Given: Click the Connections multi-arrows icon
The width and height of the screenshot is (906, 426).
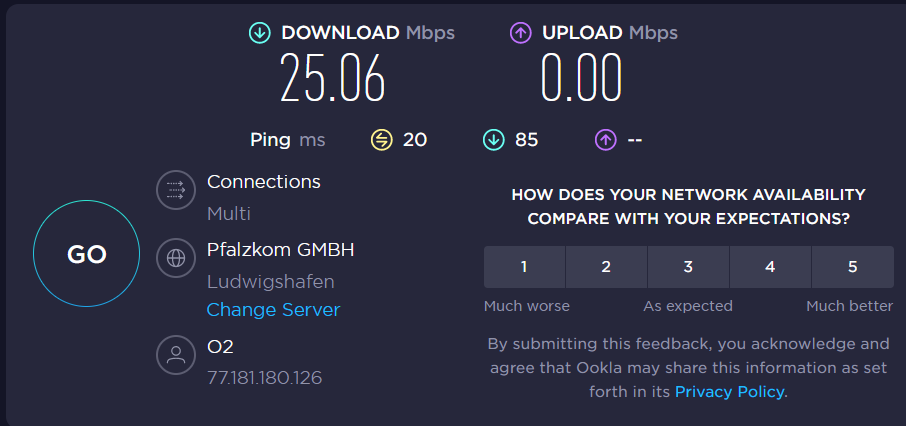Looking at the screenshot, I should click(176, 190).
